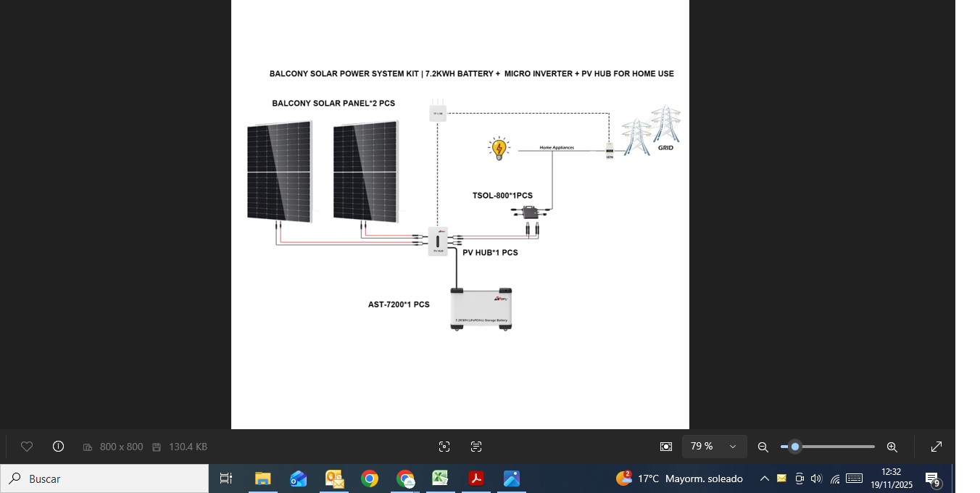This screenshot has height=493, width=980.
Task: Open the Wi-Fi network menu
Action: [x=835, y=478]
